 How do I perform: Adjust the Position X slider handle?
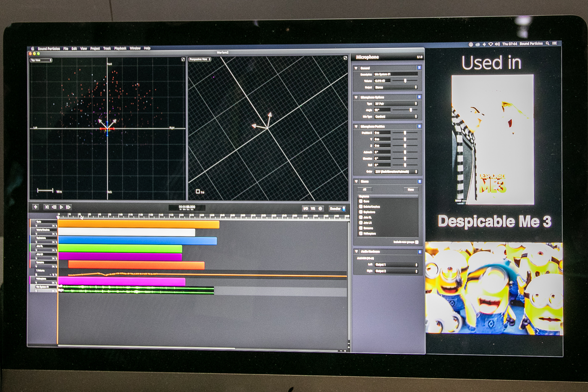click(405, 133)
